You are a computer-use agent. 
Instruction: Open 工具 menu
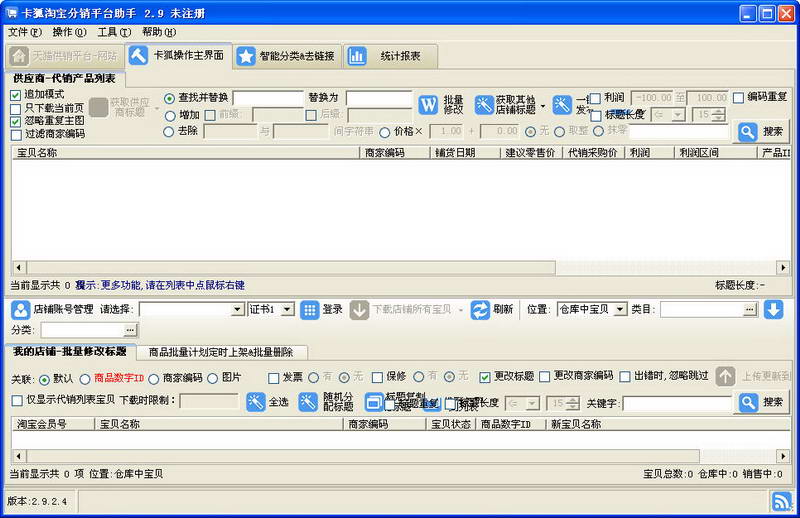coord(114,32)
